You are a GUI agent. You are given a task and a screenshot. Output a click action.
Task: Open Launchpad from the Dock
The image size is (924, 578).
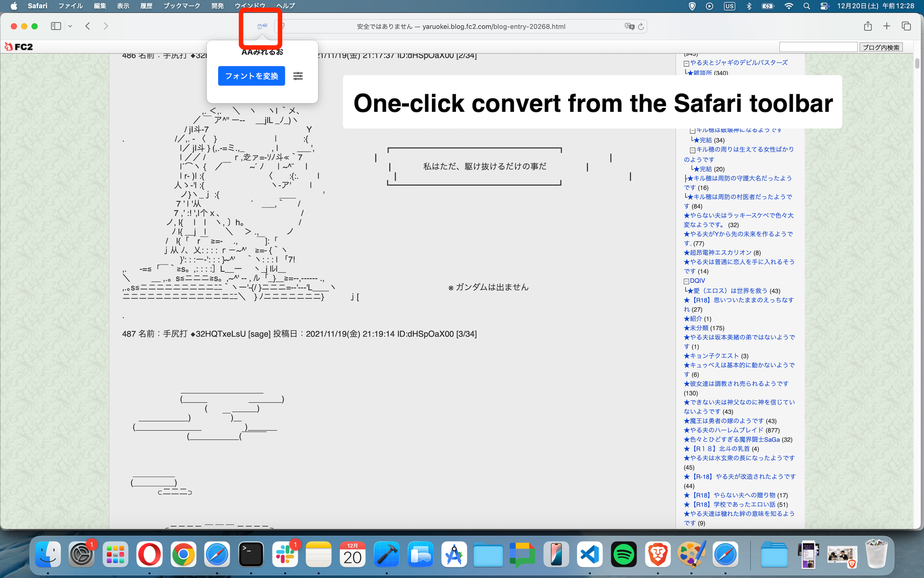(x=115, y=554)
